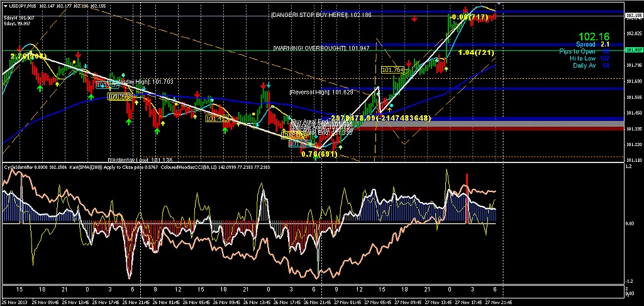This screenshot has height=306, width=644.
Task: Click the 101.680 price axis value
Action: (634, 81)
